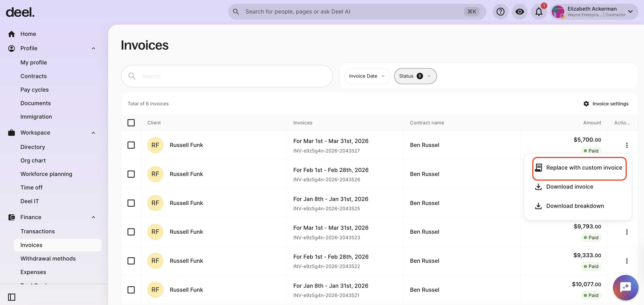Viewport: 644px width, 305px height.
Task: Check the select-all invoices checkbox
Action: [131, 123]
